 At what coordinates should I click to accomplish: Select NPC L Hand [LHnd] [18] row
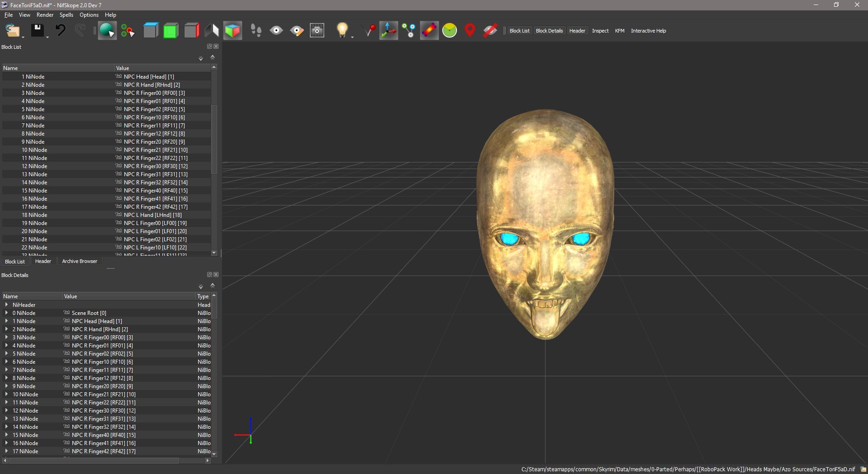click(106, 215)
